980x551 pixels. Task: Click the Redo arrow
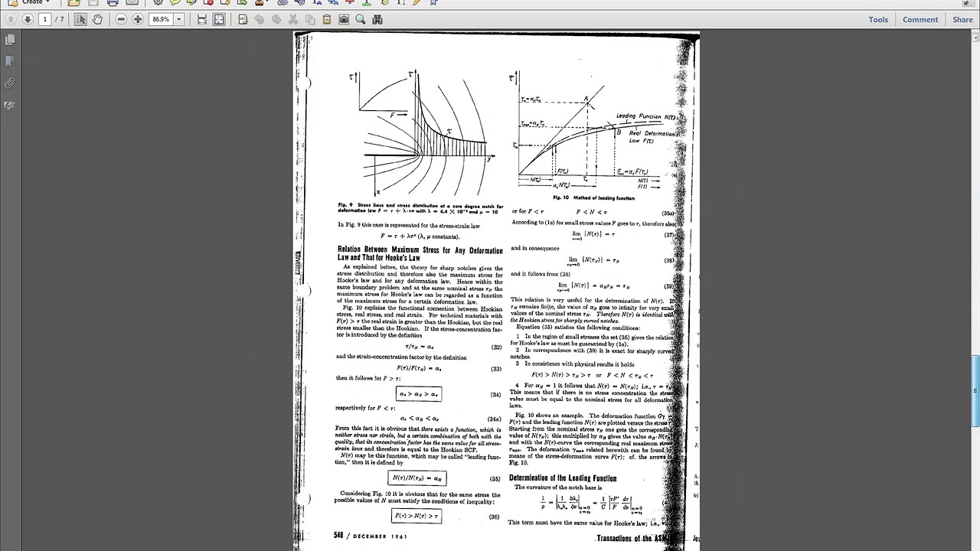click(x=276, y=19)
